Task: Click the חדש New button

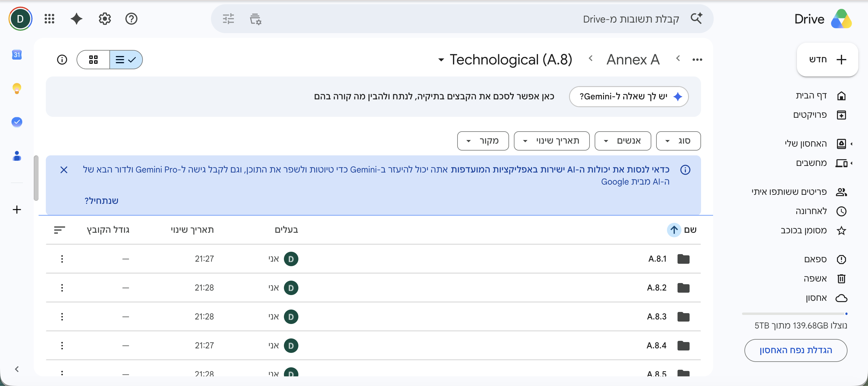Action: click(x=827, y=60)
